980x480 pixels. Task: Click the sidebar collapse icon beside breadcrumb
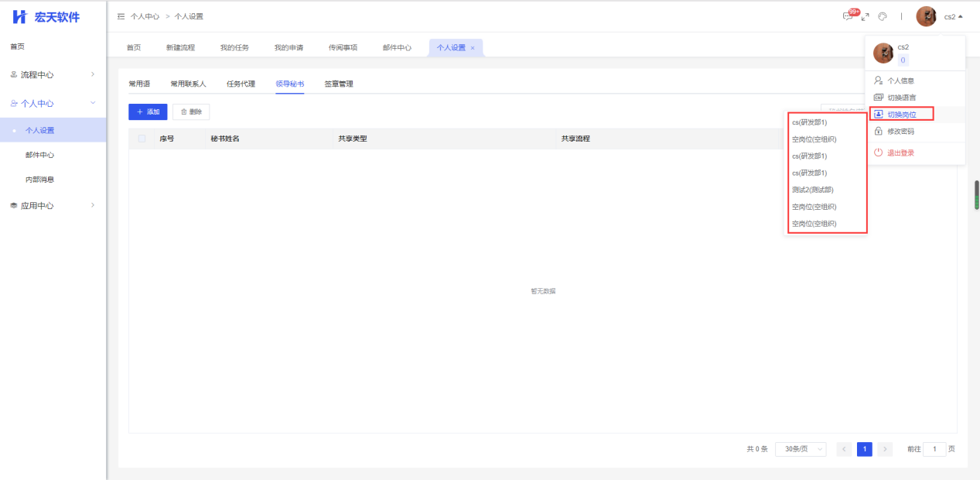pos(121,16)
